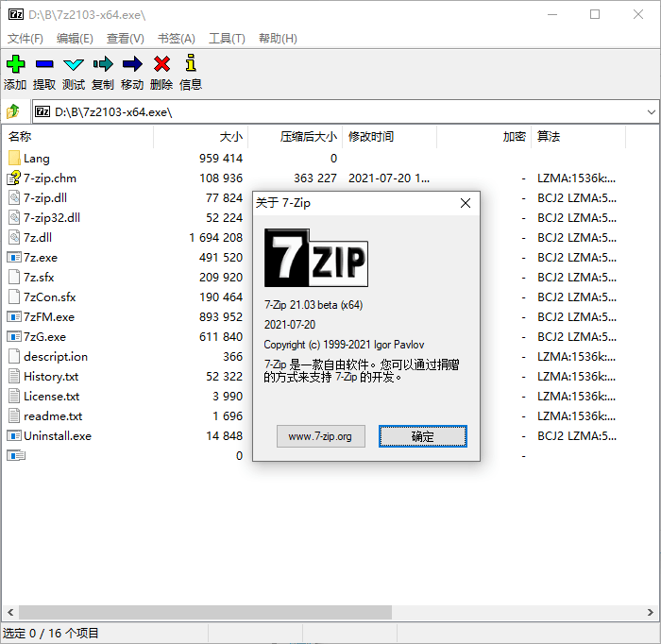Open the 书签(A) bookmarks menu

click(x=176, y=39)
